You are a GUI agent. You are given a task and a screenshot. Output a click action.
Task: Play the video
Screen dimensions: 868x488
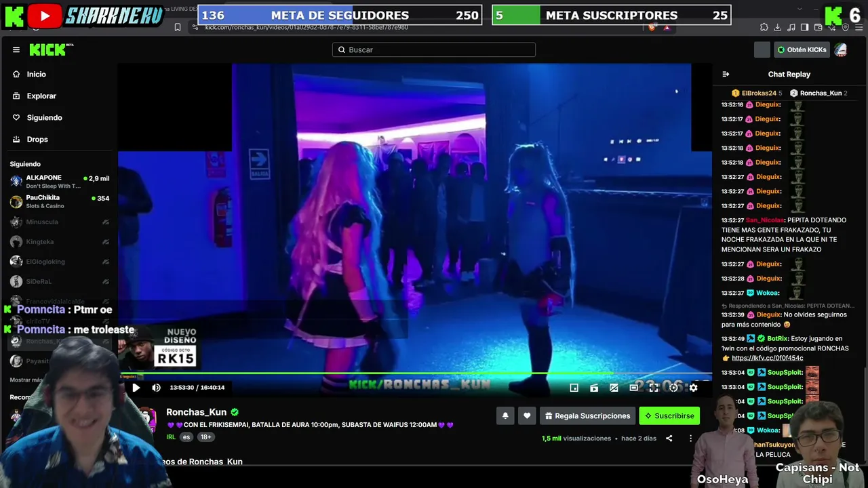(x=136, y=388)
